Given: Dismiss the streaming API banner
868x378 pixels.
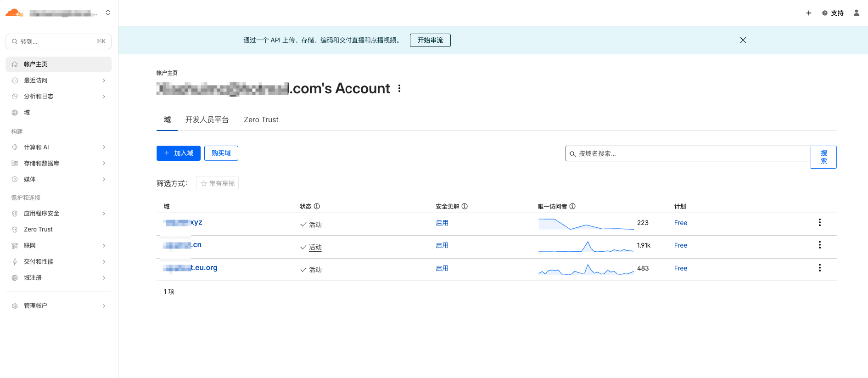Looking at the screenshot, I should click(x=743, y=40).
